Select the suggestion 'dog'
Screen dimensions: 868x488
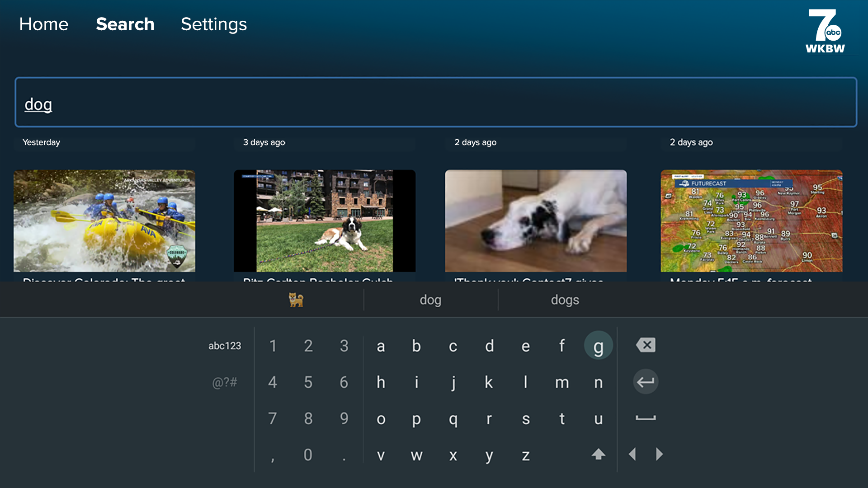tap(430, 300)
